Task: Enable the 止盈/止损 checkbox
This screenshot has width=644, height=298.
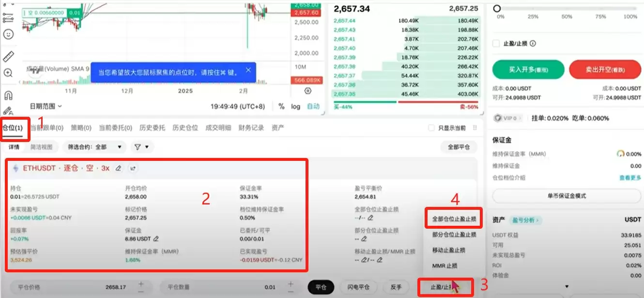Action: (x=495, y=43)
